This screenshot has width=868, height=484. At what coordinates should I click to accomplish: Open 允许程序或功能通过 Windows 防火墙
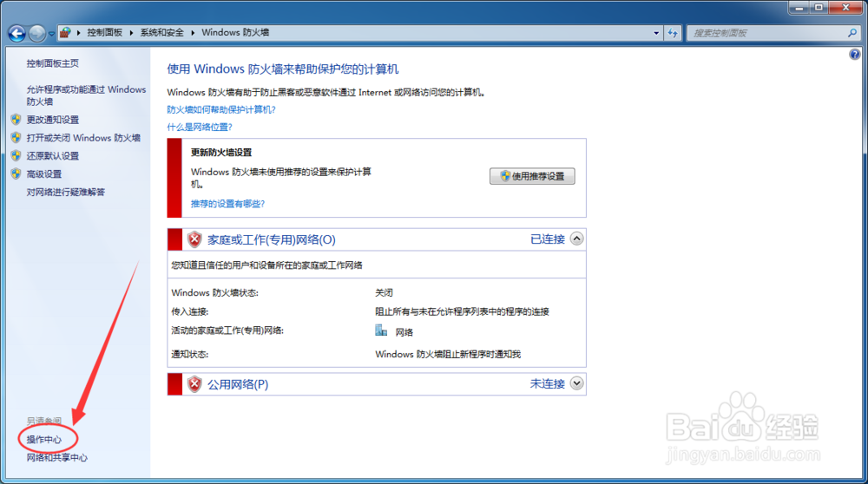[86, 95]
